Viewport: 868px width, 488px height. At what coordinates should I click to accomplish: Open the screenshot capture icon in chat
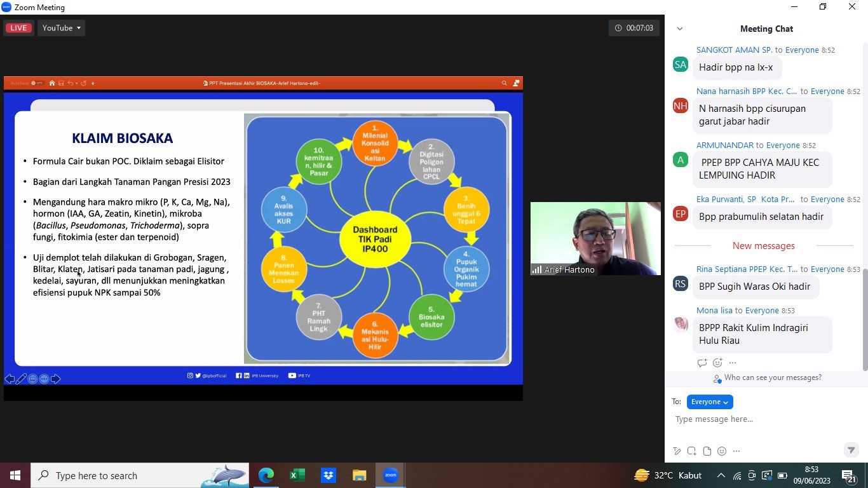(691, 451)
